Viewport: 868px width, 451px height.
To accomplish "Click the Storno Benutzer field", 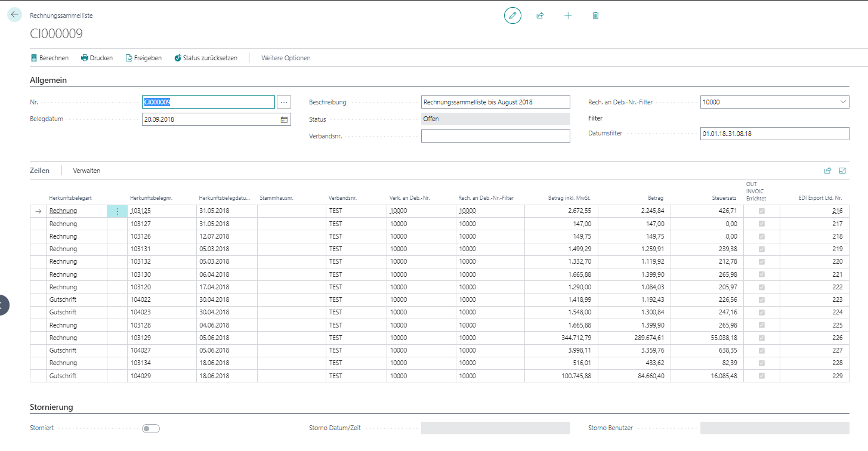I will point(774,428).
